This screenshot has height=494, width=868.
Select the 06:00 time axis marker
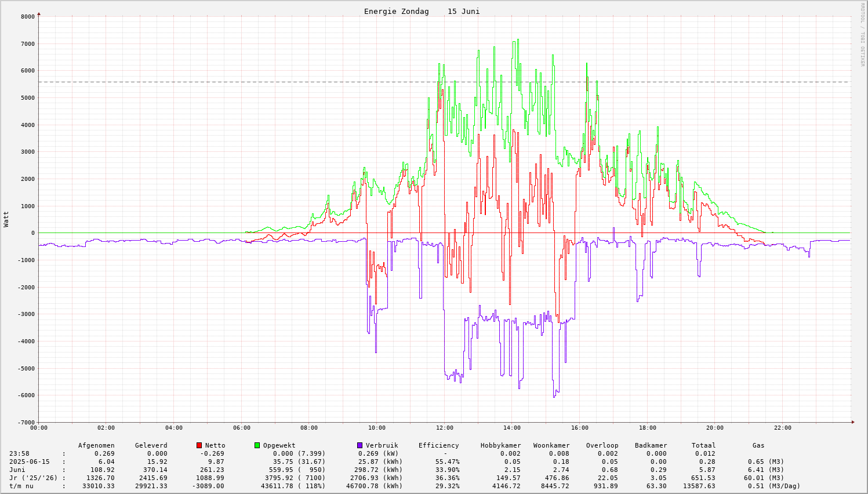(x=242, y=428)
